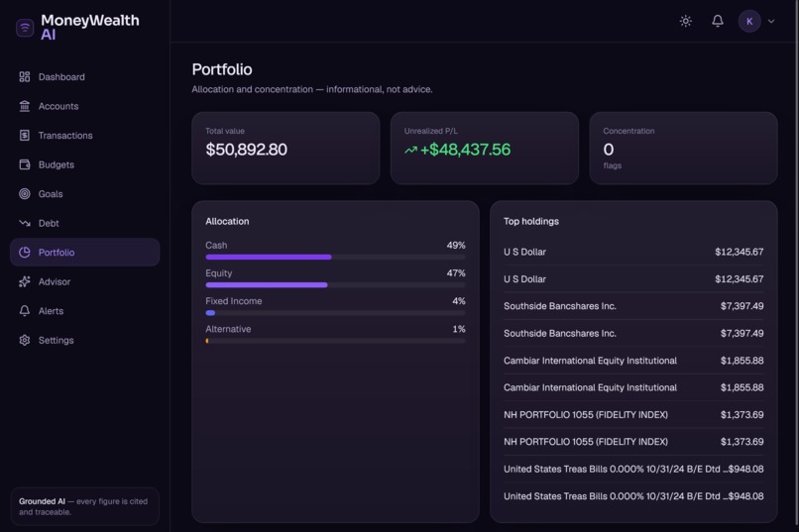Select Debt in the sidebar
799x532 pixels.
(84, 223)
